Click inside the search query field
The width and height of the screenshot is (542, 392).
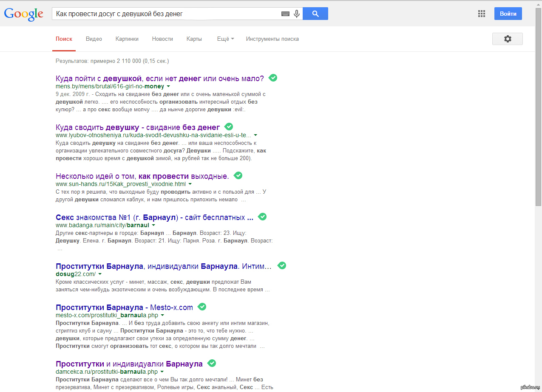(166, 14)
